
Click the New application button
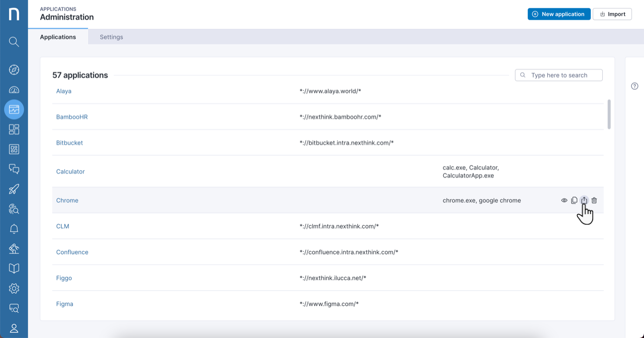(558, 14)
